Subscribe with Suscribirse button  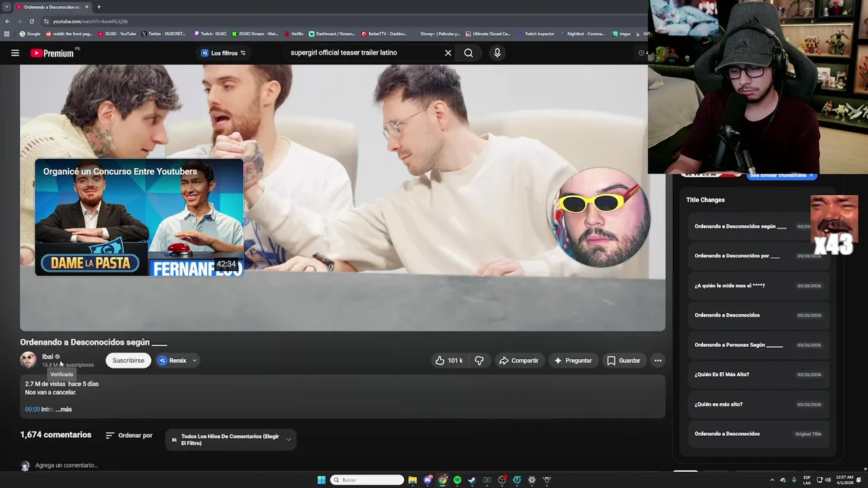coord(128,361)
